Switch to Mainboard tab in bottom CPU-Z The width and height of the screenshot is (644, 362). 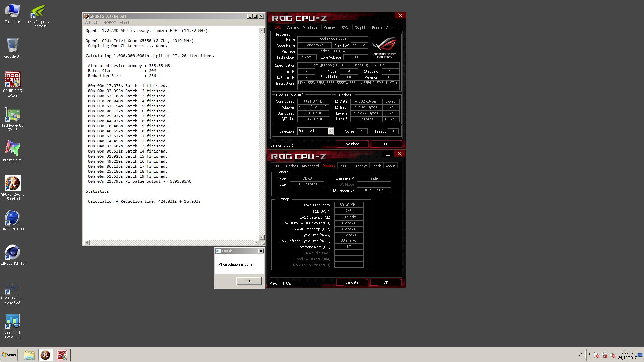pyautogui.click(x=310, y=166)
